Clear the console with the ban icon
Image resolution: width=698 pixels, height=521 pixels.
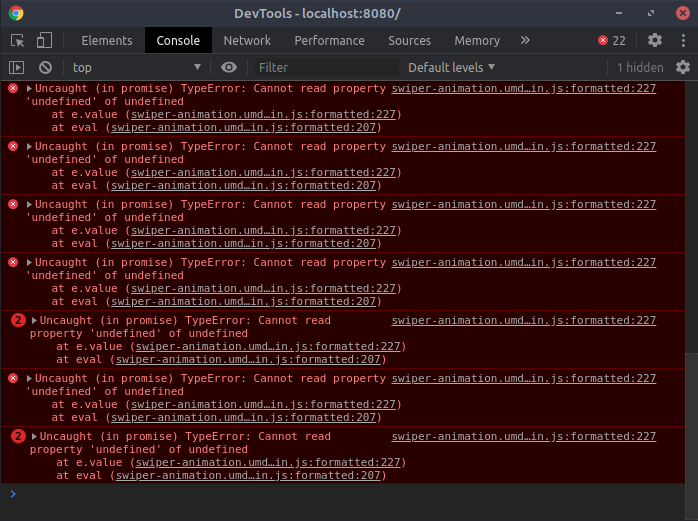[x=45, y=68]
